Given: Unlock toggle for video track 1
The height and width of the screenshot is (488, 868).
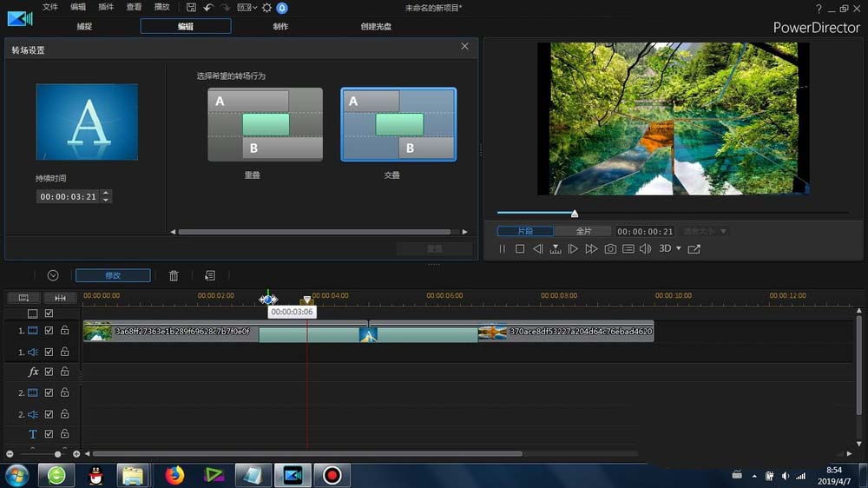Looking at the screenshot, I should pos(64,331).
